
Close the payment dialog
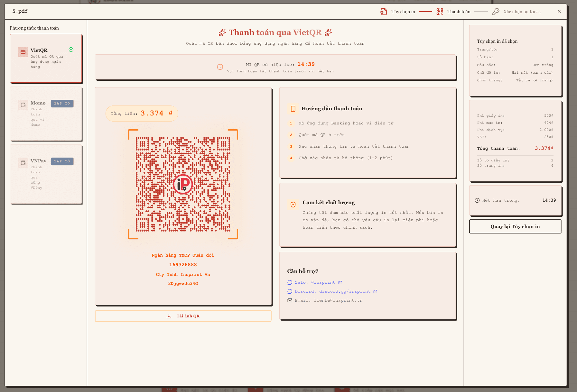559,11
